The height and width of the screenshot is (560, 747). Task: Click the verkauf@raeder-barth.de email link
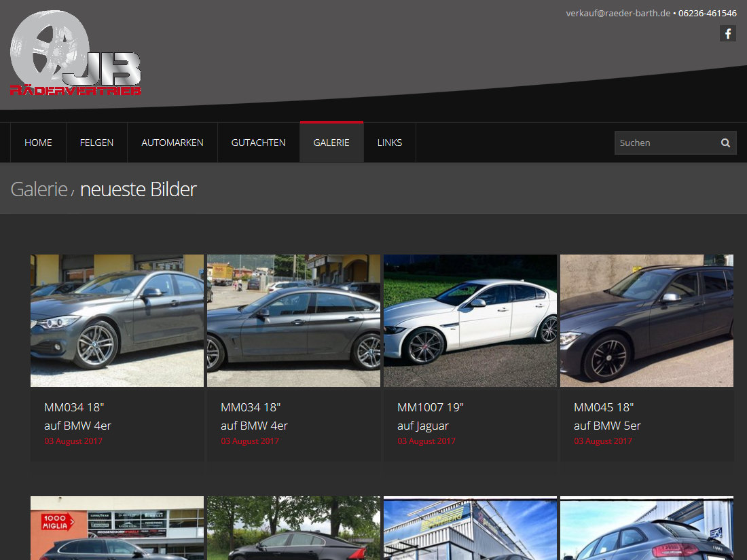click(618, 13)
